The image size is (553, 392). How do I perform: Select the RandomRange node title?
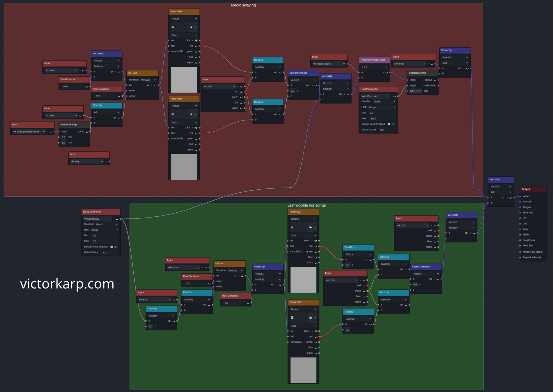click(x=69, y=125)
